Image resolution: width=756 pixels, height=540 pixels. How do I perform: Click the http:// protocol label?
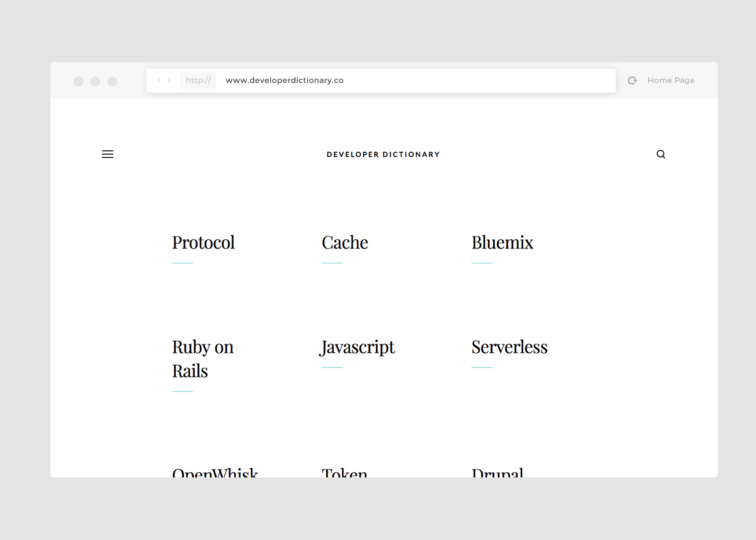pyautogui.click(x=198, y=80)
